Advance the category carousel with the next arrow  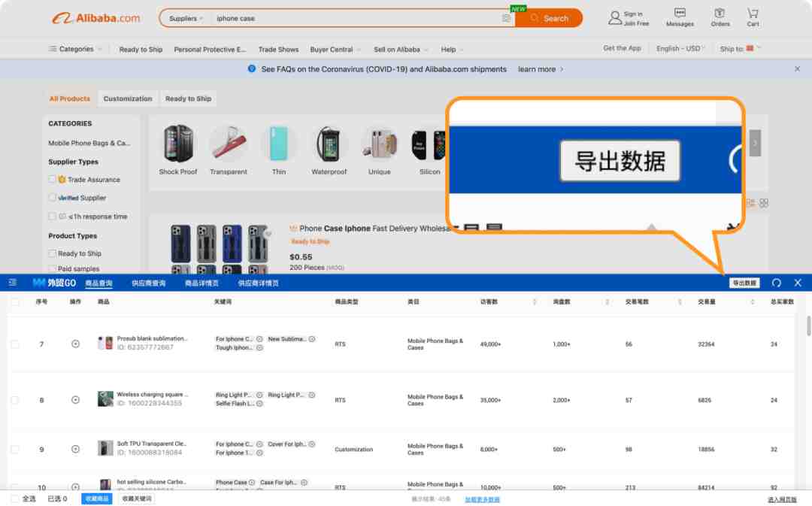tap(755, 144)
